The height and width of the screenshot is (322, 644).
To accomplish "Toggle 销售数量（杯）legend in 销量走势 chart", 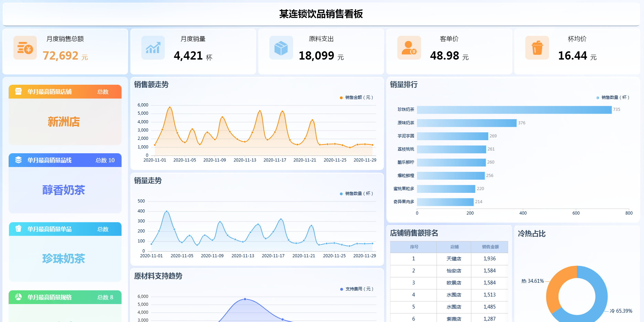I will pyautogui.click(x=357, y=194).
